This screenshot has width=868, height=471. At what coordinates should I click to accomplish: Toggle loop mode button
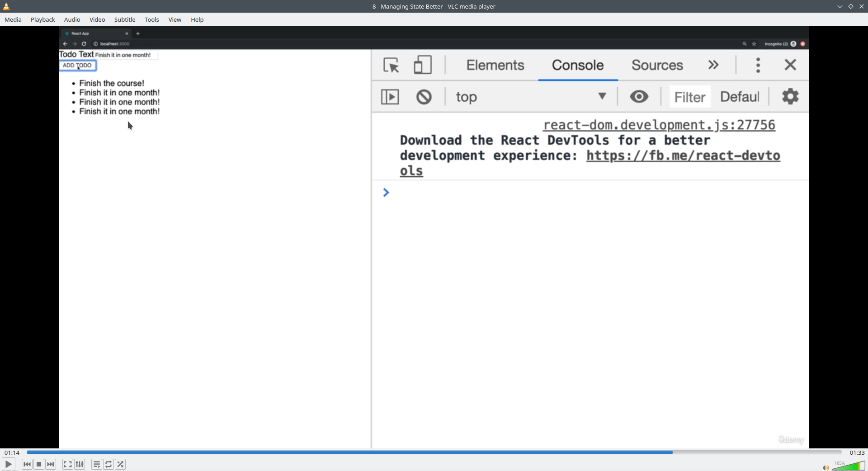[108, 464]
